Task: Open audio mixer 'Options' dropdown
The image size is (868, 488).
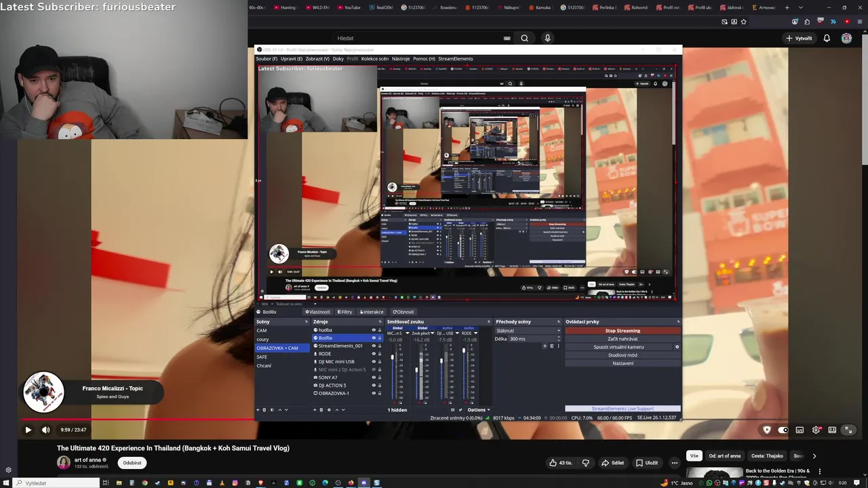Action: point(478,409)
